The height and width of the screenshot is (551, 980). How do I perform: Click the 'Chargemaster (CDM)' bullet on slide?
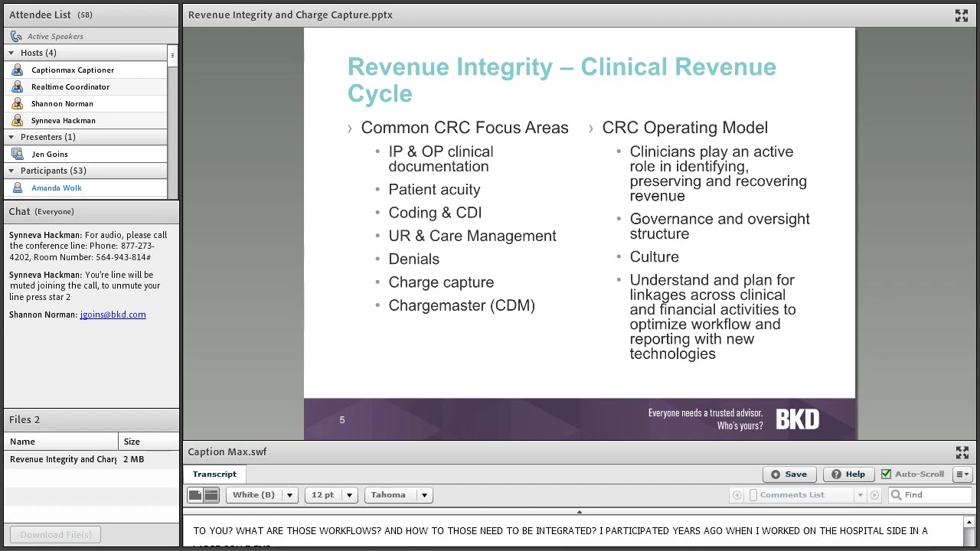[462, 305]
